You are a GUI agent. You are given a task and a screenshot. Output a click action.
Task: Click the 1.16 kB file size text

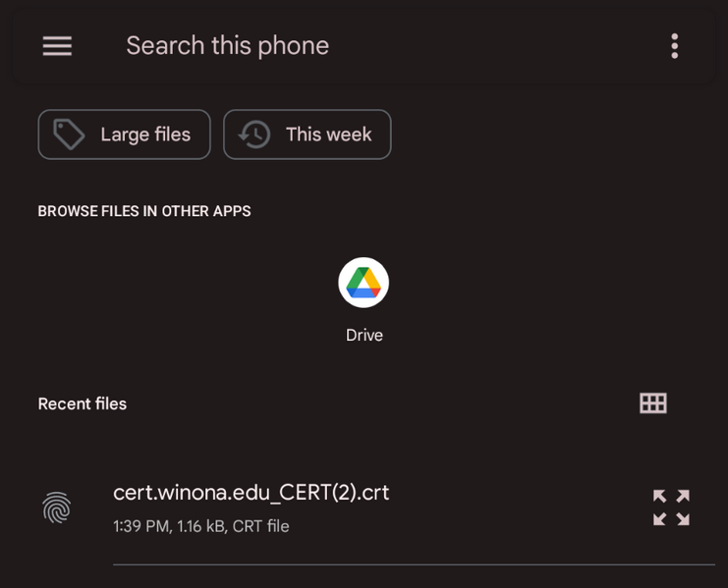click(200, 527)
